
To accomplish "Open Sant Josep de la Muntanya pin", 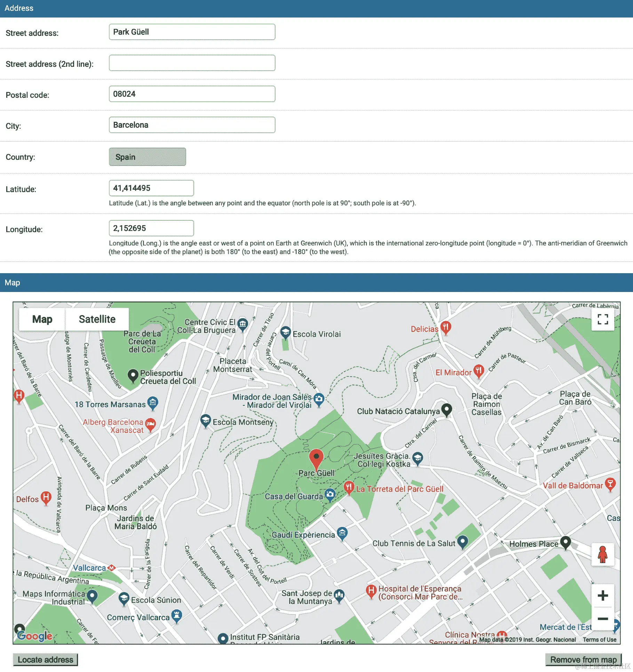I will [339, 596].
